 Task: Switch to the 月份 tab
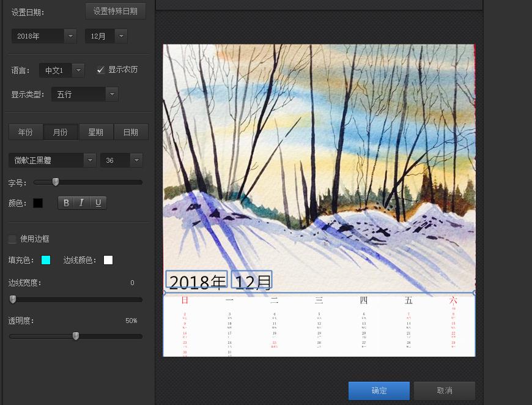coord(61,132)
